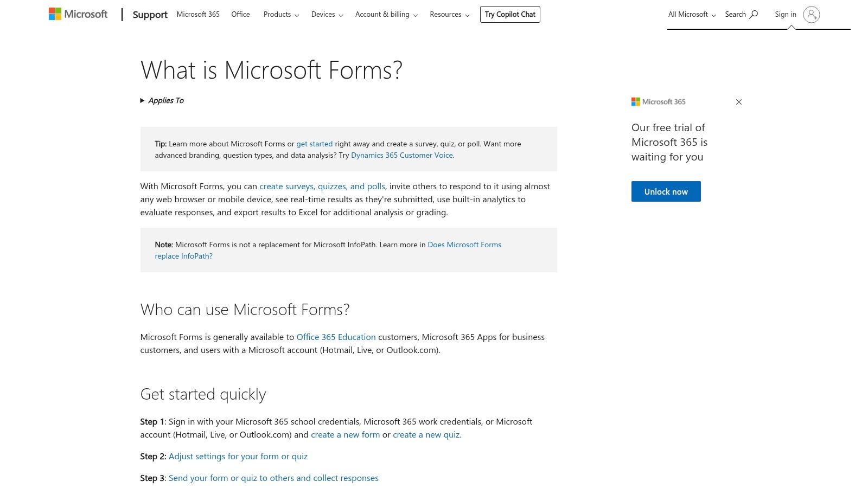Click the Sign in account avatar icon
This screenshot has width=868, height=488.
click(812, 15)
